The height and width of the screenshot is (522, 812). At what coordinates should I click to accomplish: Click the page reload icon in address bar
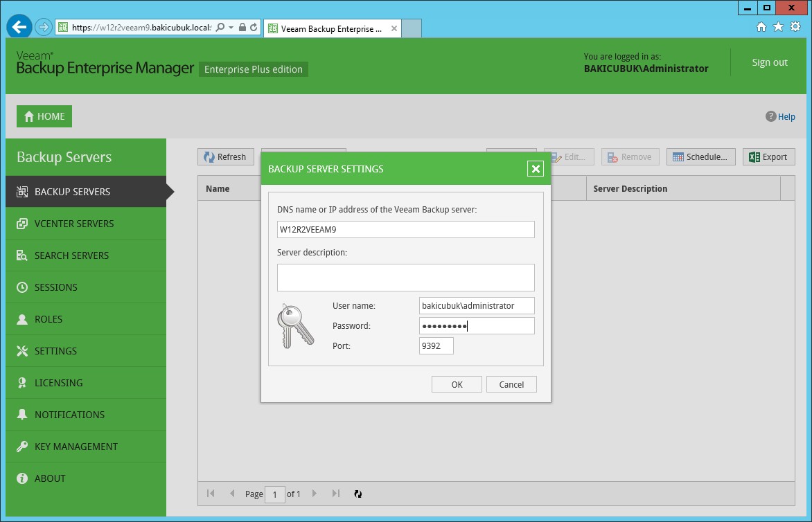[254, 28]
